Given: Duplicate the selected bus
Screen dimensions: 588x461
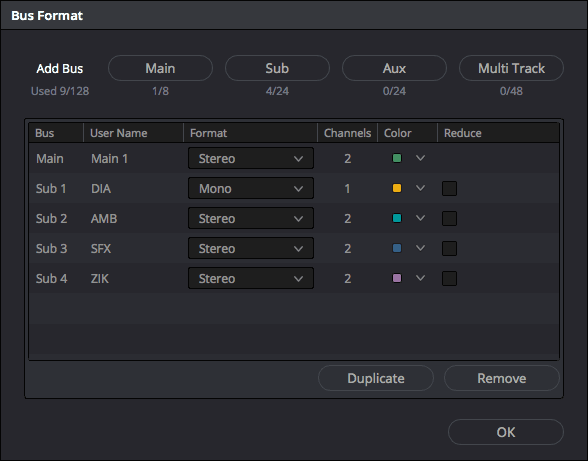Looking at the screenshot, I should coord(376,378).
